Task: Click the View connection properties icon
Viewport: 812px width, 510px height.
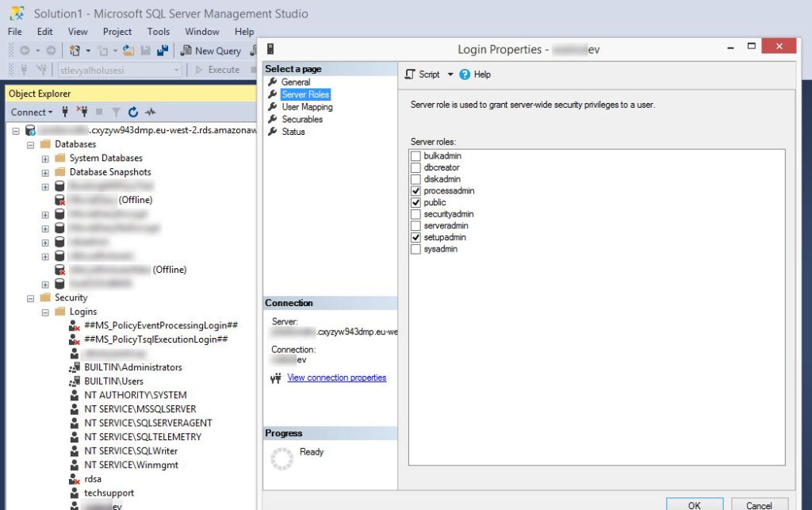Action: [275, 378]
